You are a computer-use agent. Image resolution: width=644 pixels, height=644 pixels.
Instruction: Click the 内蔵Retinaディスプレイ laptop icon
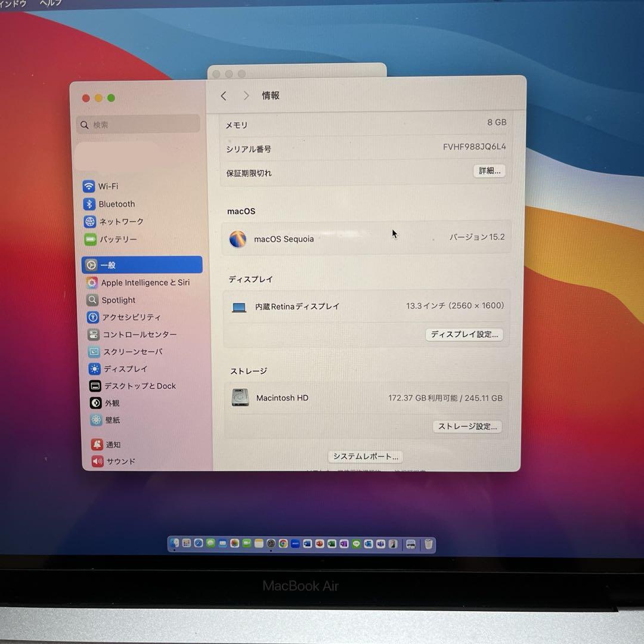pos(239,307)
